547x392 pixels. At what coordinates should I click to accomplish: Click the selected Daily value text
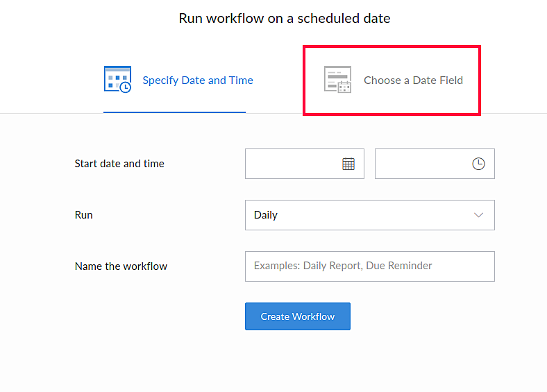point(266,215)
